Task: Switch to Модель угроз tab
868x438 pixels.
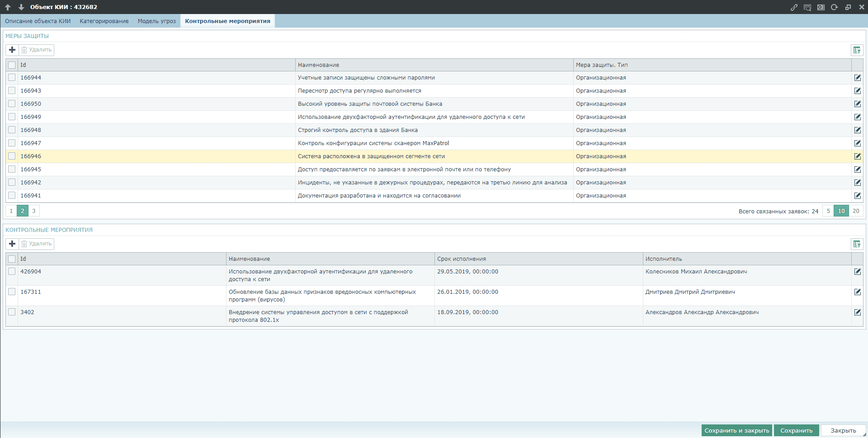Action: coord(157,21)
